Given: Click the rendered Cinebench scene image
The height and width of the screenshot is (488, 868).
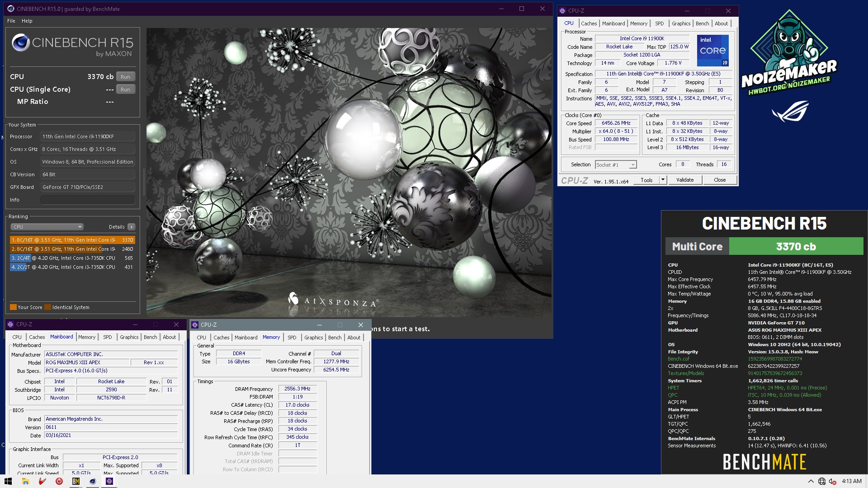Looking at the screenshot, I should tap(349, 172).
